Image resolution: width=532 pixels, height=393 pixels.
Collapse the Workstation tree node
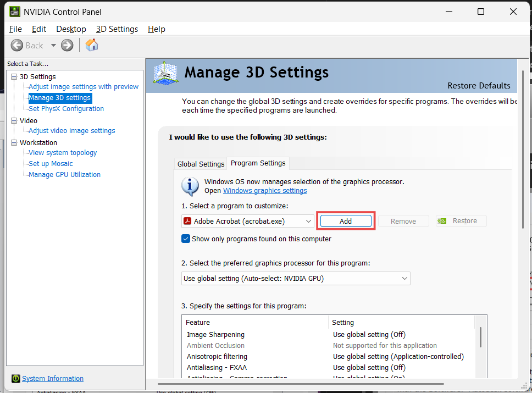point(14,142)
